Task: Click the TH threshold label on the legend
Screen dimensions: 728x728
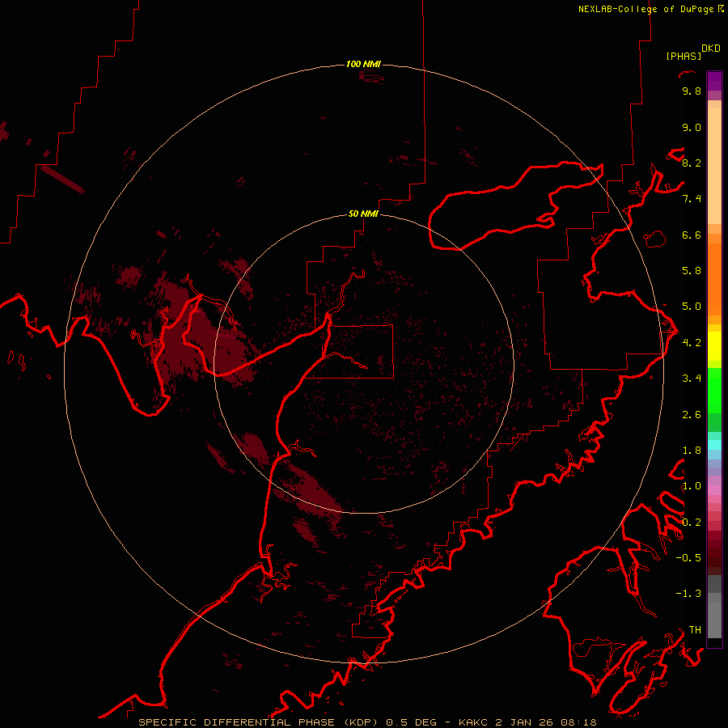Action: tap(695, 629)
